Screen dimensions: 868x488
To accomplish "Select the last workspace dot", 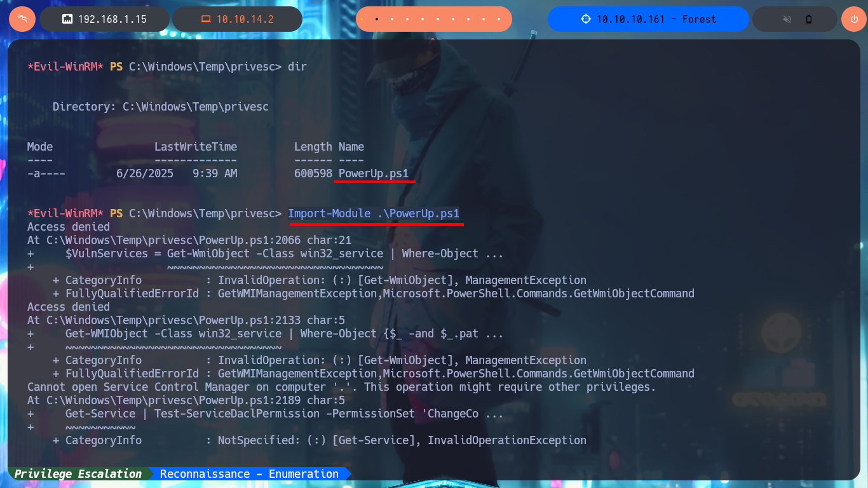I will pos(499,19).
